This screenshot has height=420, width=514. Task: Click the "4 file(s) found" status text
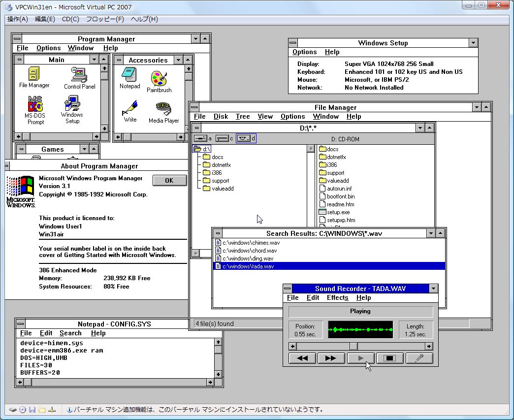(x=214, y=323)
